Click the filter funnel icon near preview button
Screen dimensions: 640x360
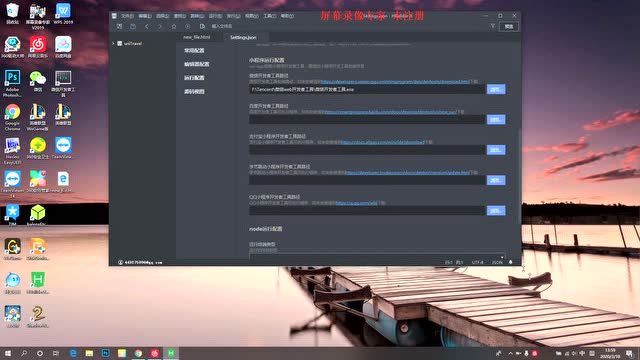(493, 26)
